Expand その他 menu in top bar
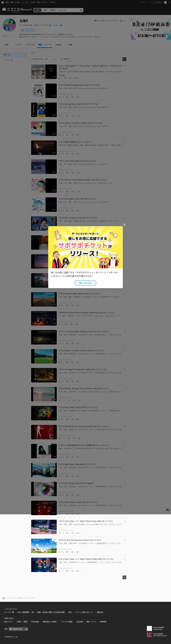Viewport: 171px width, 644px height. pos(52,2)
